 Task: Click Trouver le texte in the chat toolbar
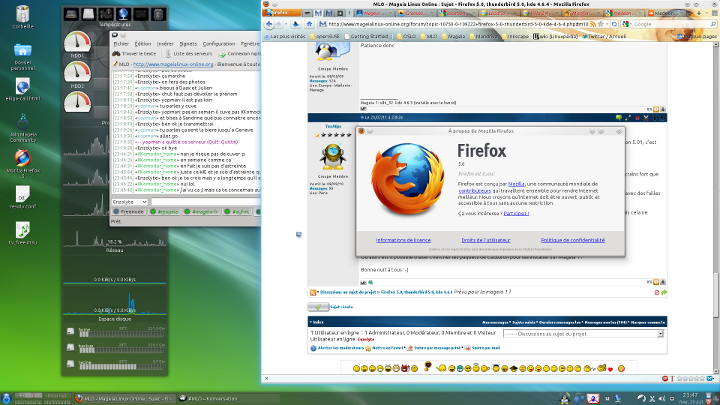[x=135, y=53]
